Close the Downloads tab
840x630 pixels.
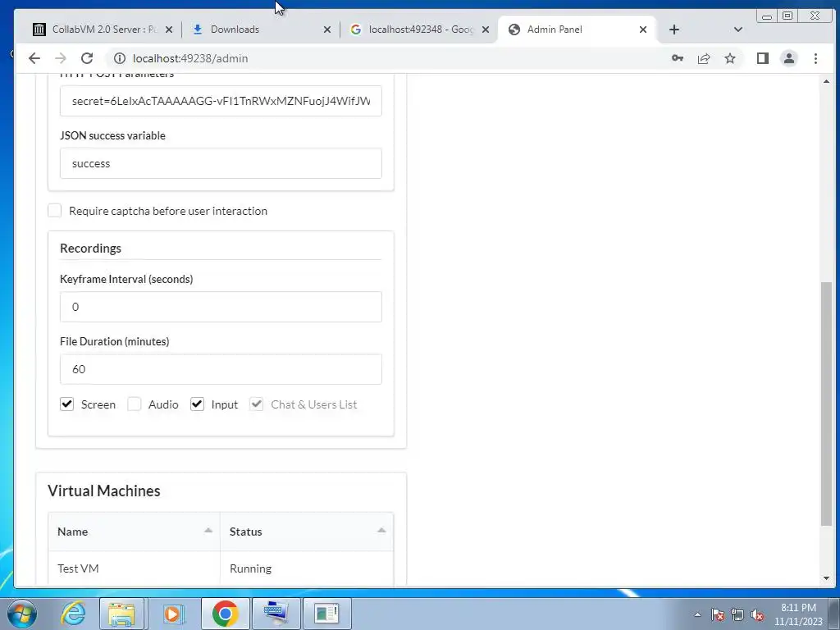click(x=326, y=30)
